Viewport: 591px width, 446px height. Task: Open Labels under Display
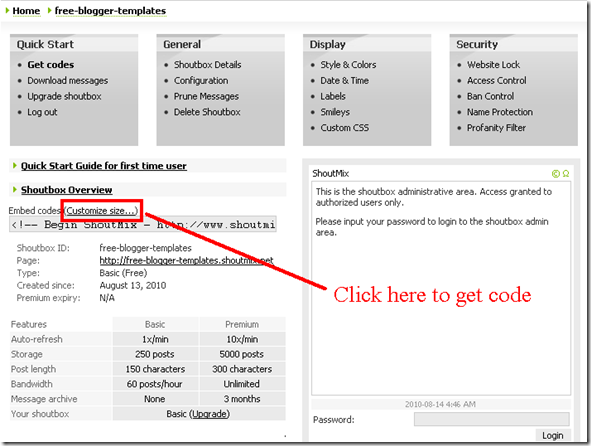click(x=333, y=97)
